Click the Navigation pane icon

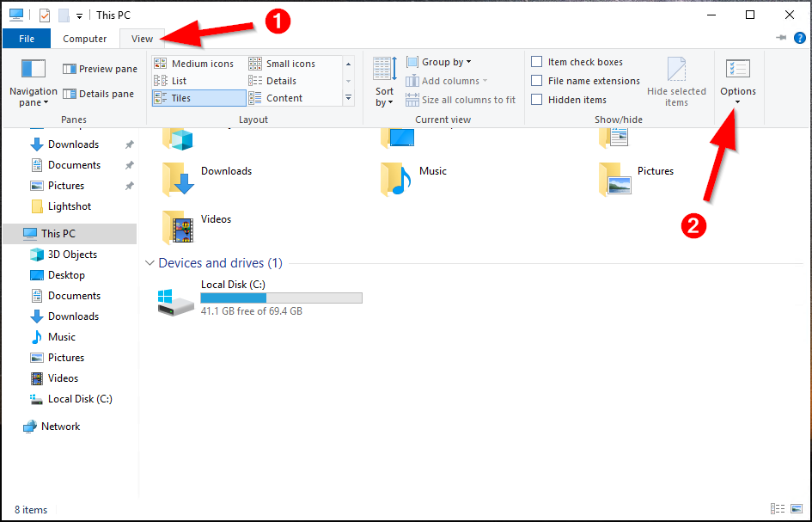coord(33,70)
